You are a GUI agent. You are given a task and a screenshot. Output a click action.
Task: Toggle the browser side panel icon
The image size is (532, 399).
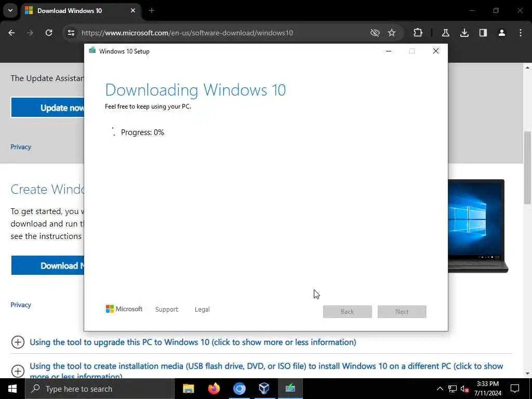(x=483, y=33)
